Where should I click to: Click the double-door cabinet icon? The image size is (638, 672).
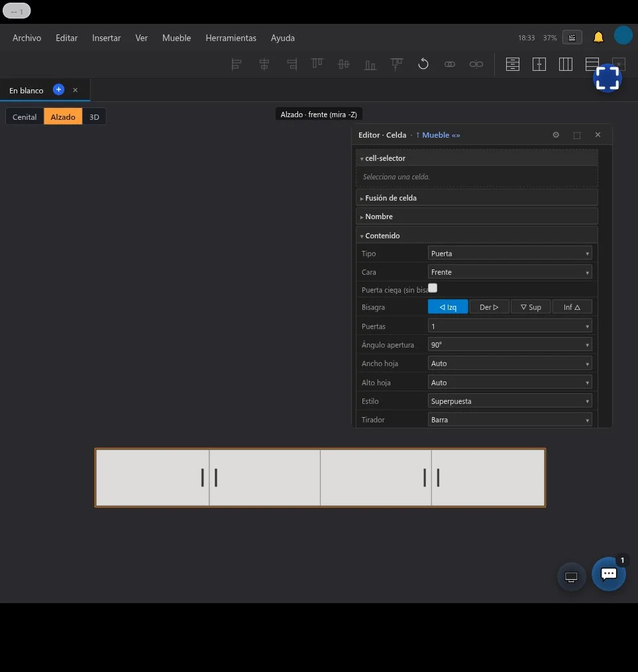[x=539, y=64]
